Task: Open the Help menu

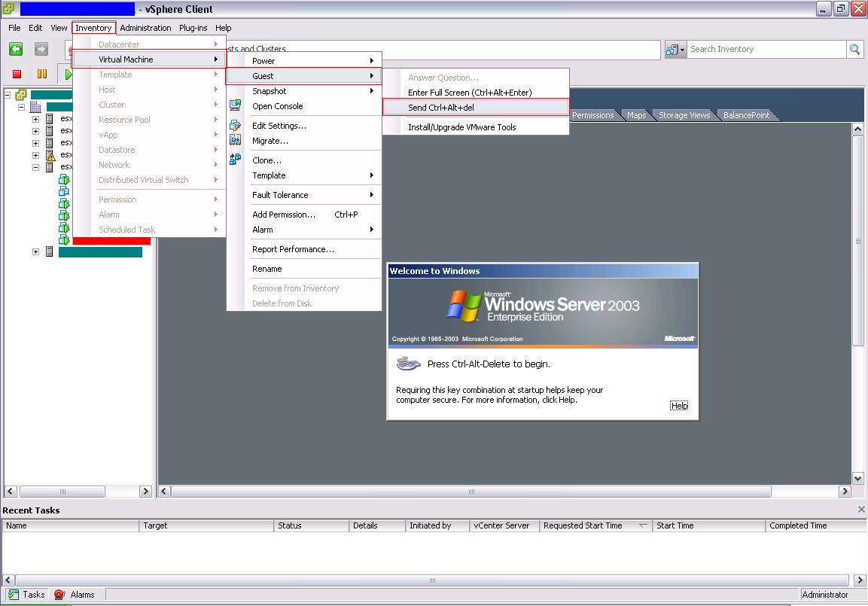Action: pyautogui.click(x=223, y=28)
